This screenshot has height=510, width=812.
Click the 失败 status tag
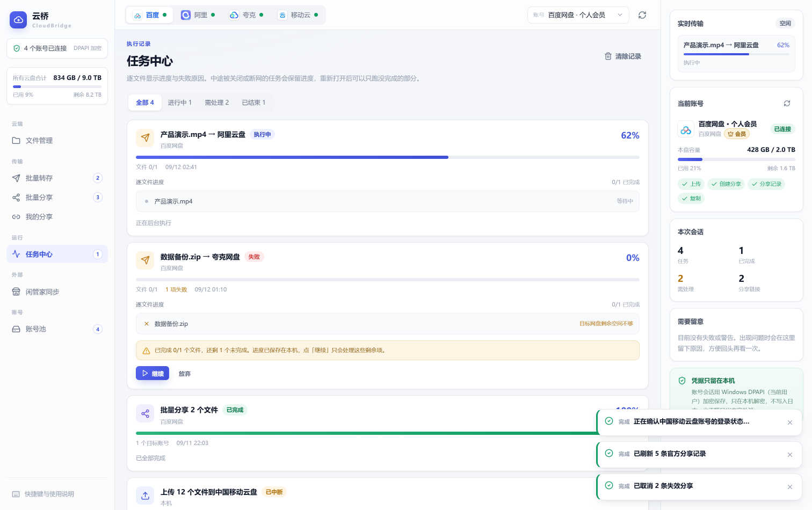click(254, 257)
